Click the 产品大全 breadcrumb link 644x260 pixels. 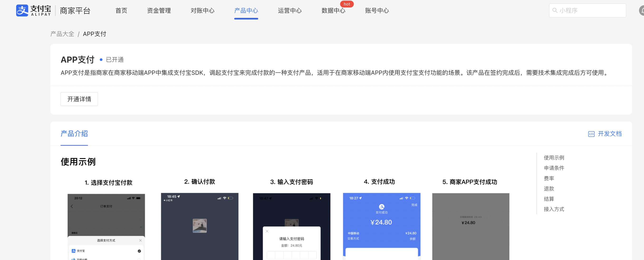click(62, 34)
